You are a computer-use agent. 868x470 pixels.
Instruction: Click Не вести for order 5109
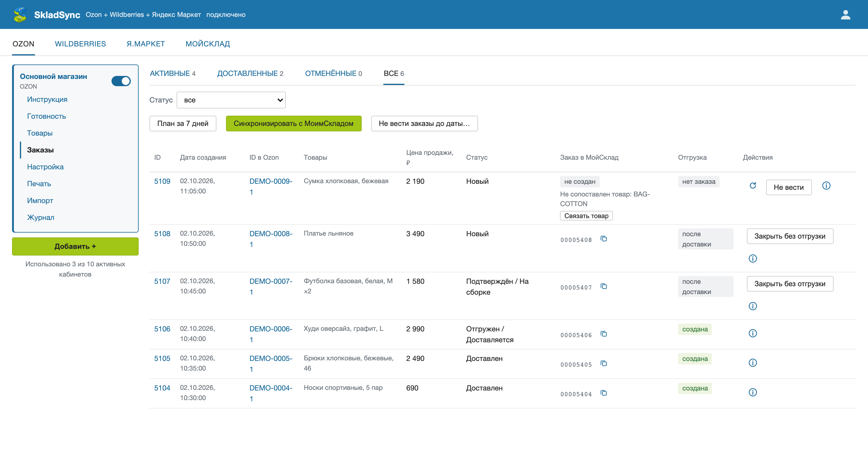[788, 187]
